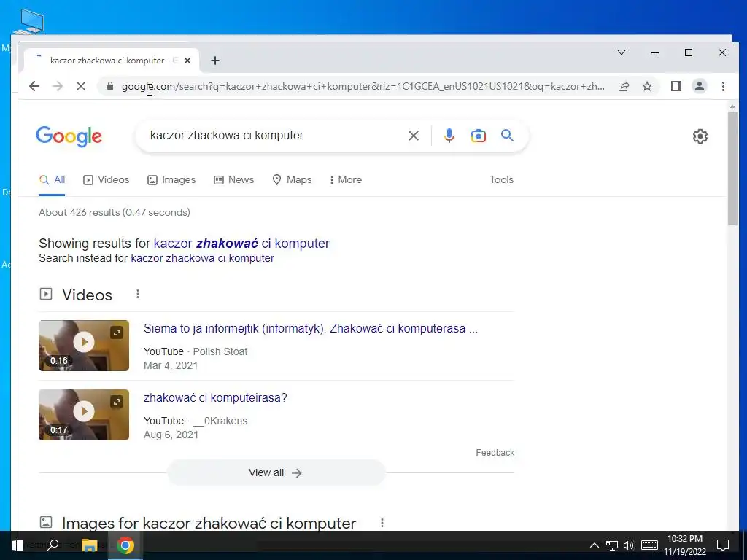Search by image with camera icon
Viewport: 747px width, 560px height.
click(x=479, y=136)
